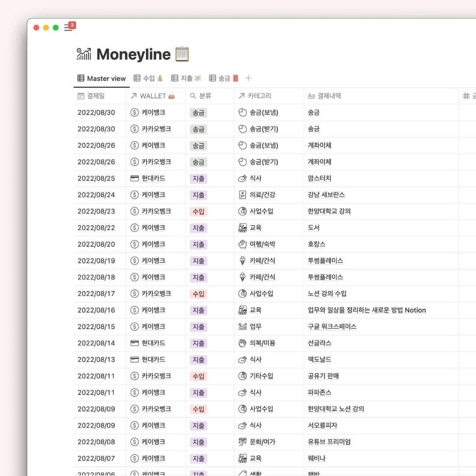Image resolution: width=476 pixels, height=476 pixels.
Task: Click 케이뱅크 dollar icon in 2022/08/24 row
Action: pos(134,195)
